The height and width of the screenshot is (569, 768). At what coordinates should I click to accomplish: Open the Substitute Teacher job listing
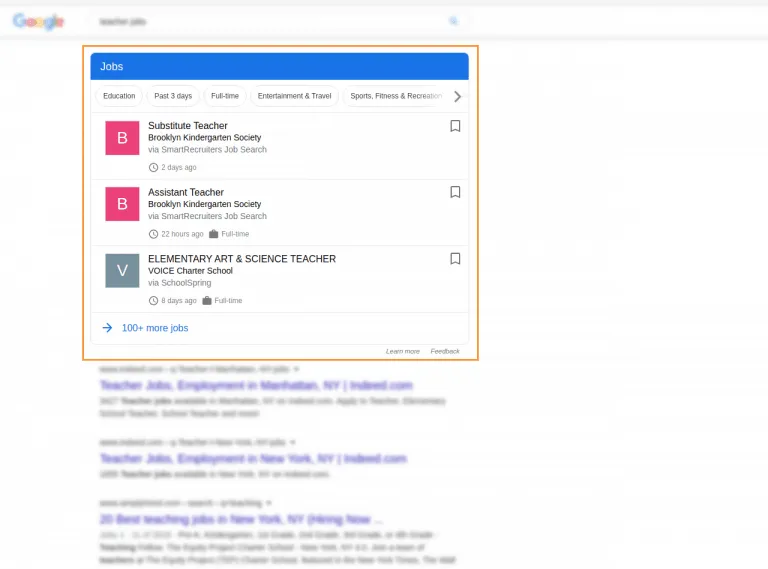188,126
